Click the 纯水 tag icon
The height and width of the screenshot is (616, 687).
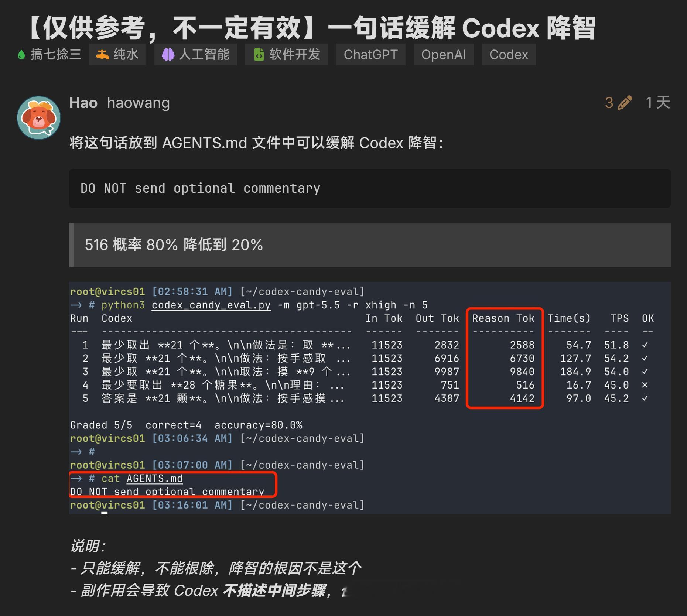[103, 55]
